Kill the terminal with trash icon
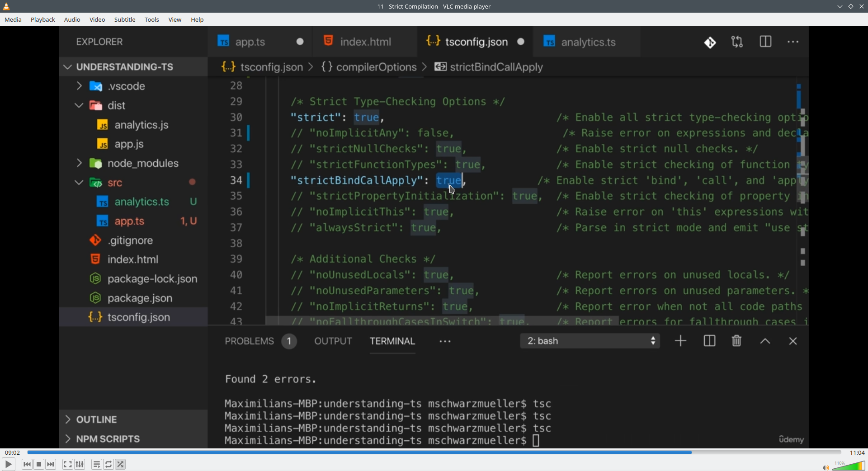868x471 pixels. tap(737, 341)
